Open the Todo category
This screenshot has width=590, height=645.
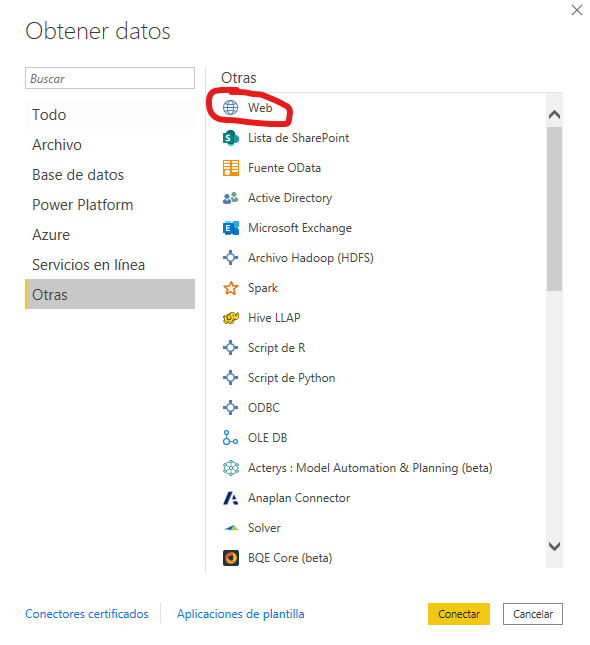pos(110,114)
